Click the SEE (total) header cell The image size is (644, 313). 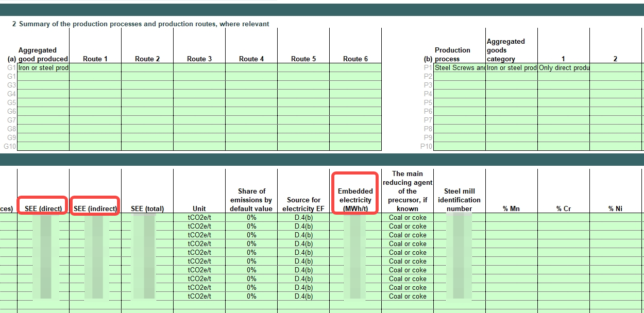coord(147,208)
